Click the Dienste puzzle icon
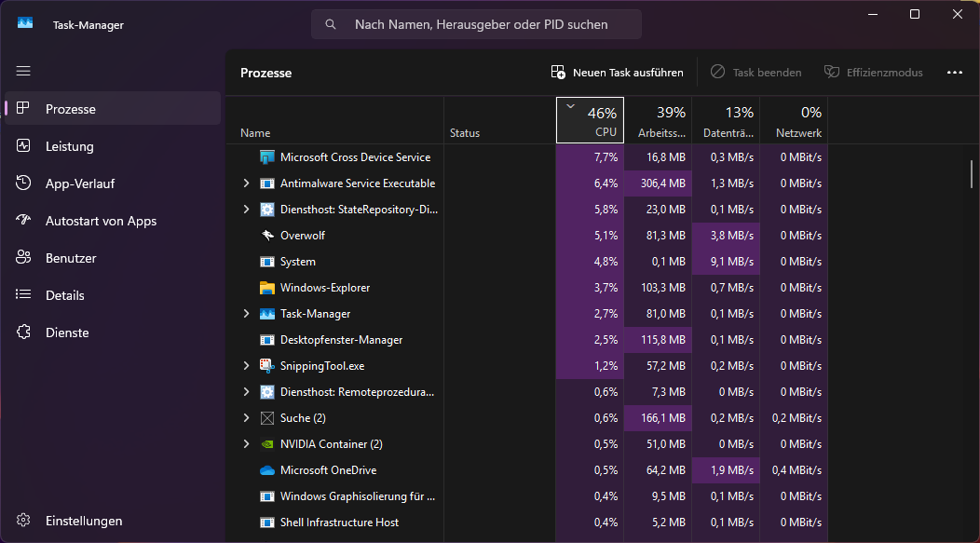The height and width of the screenshot is (543, 980). [x=24, y=333]
